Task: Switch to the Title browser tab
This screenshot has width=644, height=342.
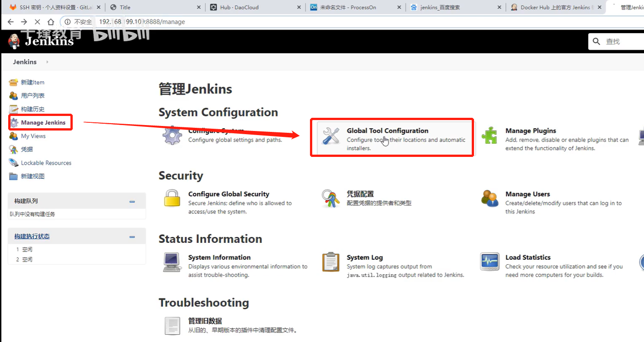Action: coord(155,7)
